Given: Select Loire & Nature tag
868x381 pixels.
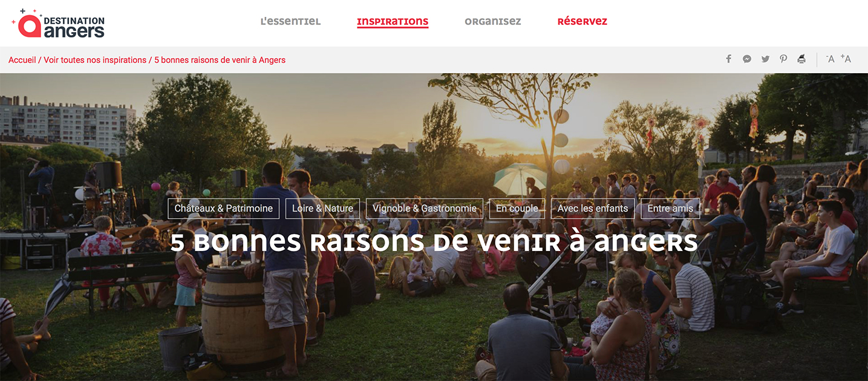Looking at the screenshot, I should (x=322, y=209).
